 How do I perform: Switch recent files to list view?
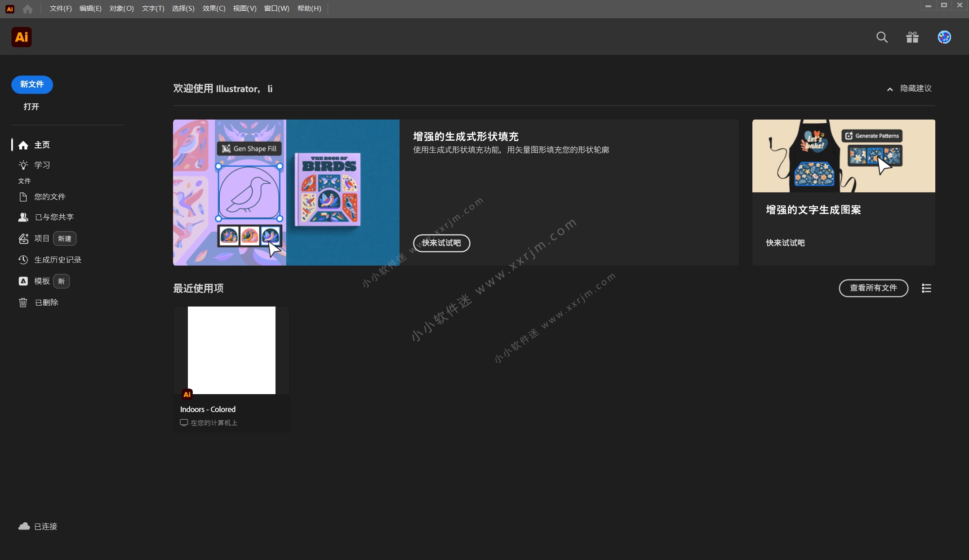pos(926,288)
